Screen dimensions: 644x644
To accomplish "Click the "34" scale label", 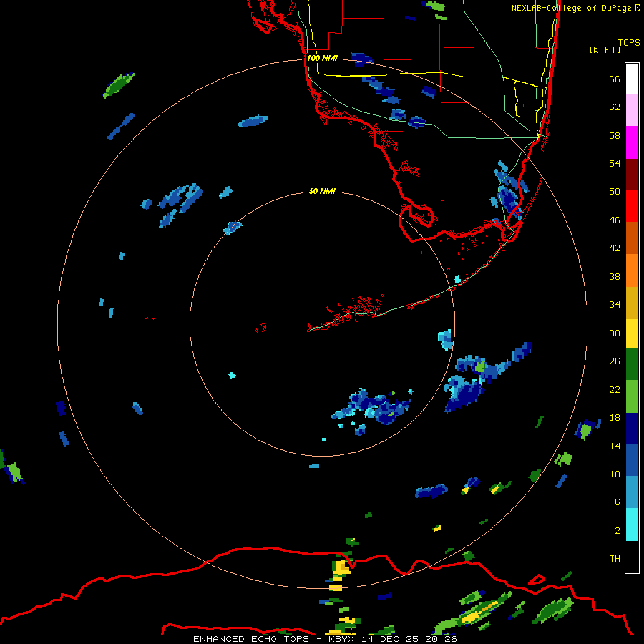I will (615, 304).
